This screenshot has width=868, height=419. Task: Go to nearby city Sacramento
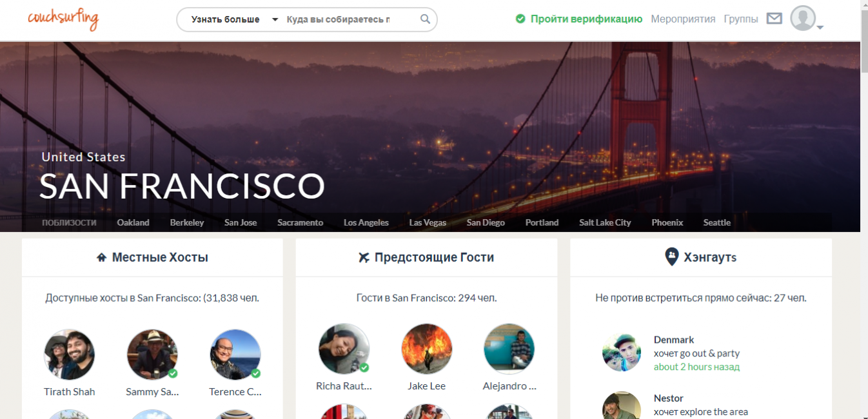pyautogui.click(x=300, y=222)
